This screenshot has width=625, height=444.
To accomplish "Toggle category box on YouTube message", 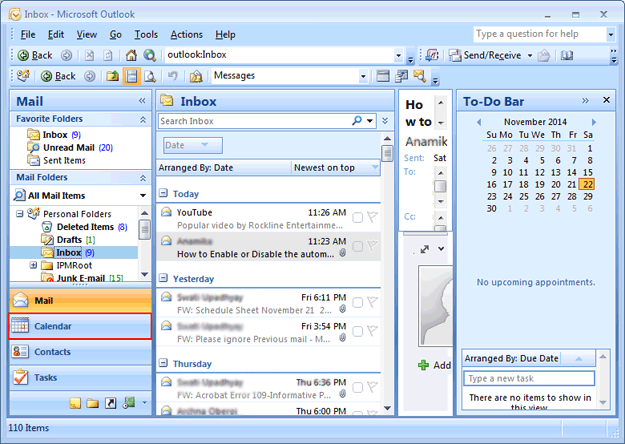I will pos(358,218).
